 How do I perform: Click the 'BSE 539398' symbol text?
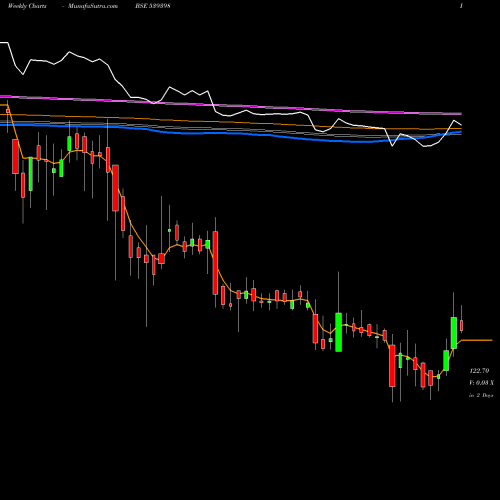click(153, 6)
